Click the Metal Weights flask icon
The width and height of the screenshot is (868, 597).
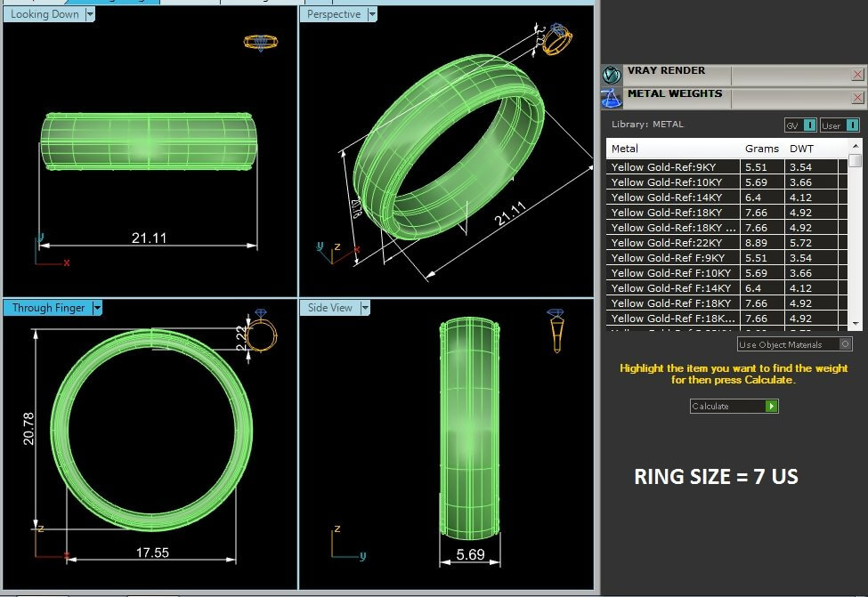[612, 98]
